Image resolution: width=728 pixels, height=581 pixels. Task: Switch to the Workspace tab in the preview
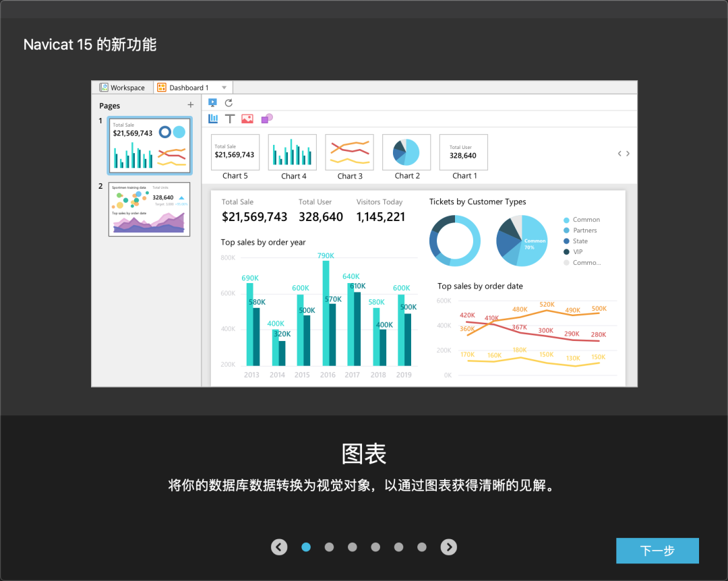click(123, 88)
